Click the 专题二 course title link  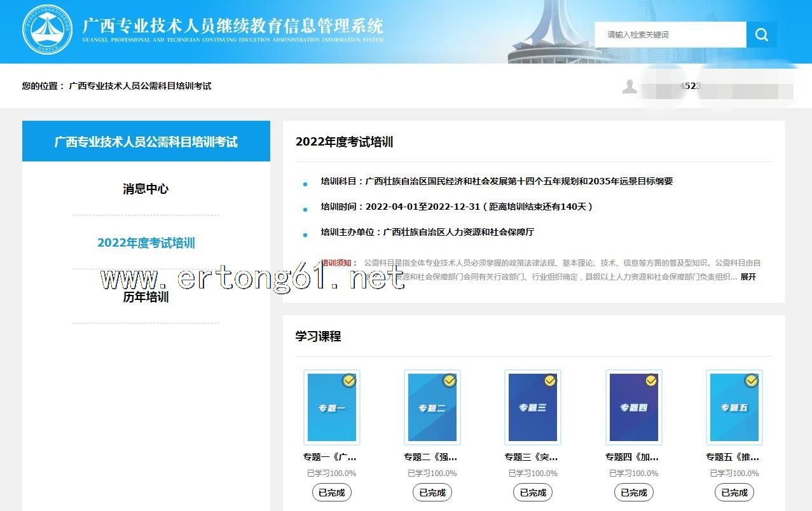click(430, 457)
